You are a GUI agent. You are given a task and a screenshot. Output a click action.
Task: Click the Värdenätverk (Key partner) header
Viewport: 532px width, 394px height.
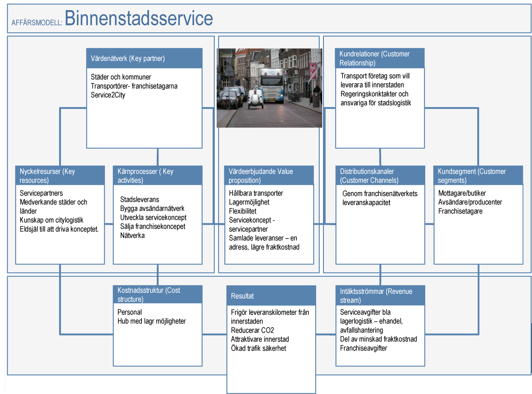point(144,58)
